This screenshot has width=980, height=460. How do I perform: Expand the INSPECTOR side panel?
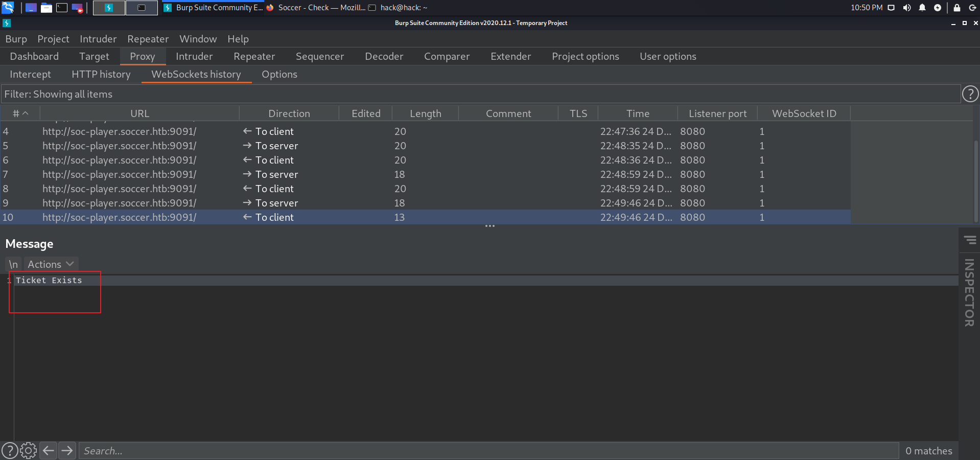point(969,293)
